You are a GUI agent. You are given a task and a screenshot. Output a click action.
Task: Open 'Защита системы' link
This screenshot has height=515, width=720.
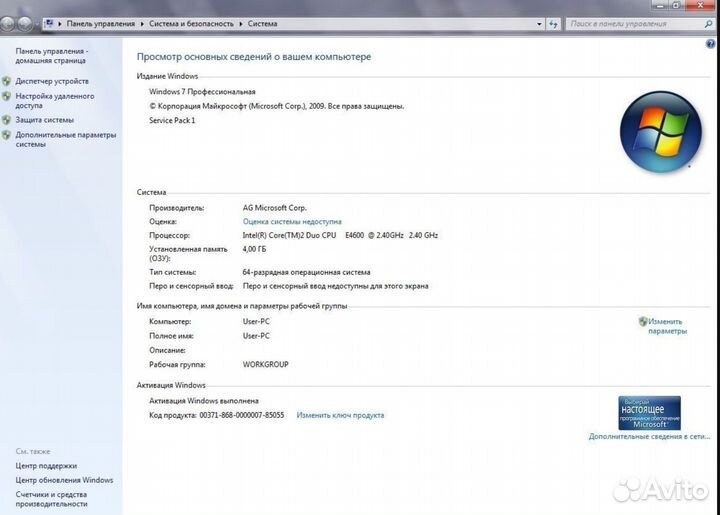[45, 120]
